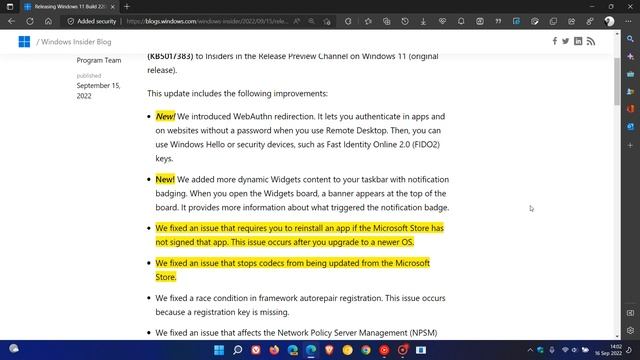View the Added security site info
The height and width of the screenshot is (360, 640).
[92, 21]
